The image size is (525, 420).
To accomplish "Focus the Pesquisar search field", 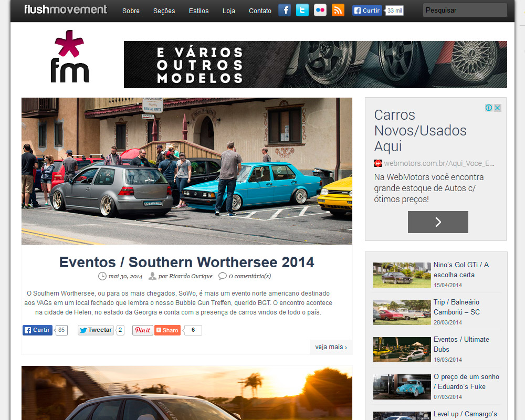I will pyautogui.click(x=465, y=10).
